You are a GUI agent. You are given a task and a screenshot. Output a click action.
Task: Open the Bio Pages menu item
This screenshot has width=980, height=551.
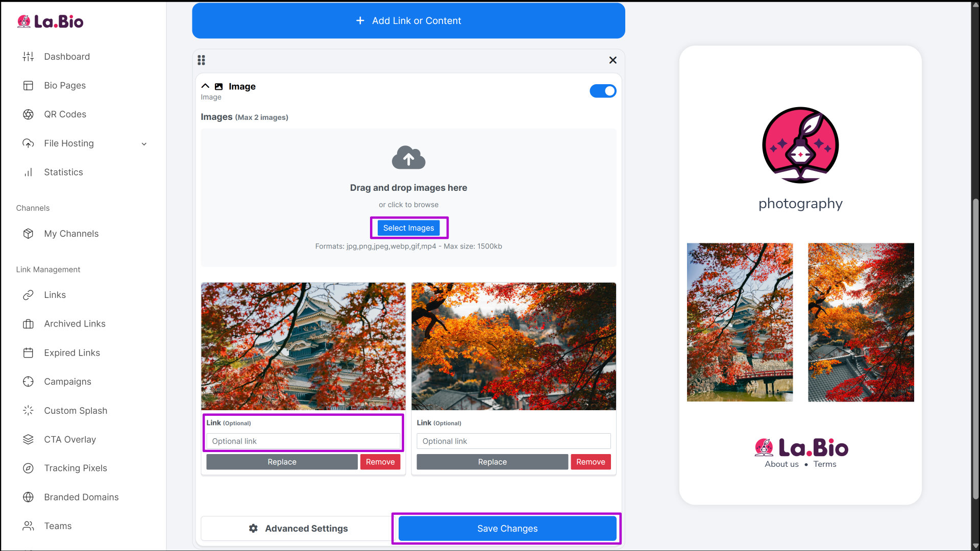coord(65,86)
